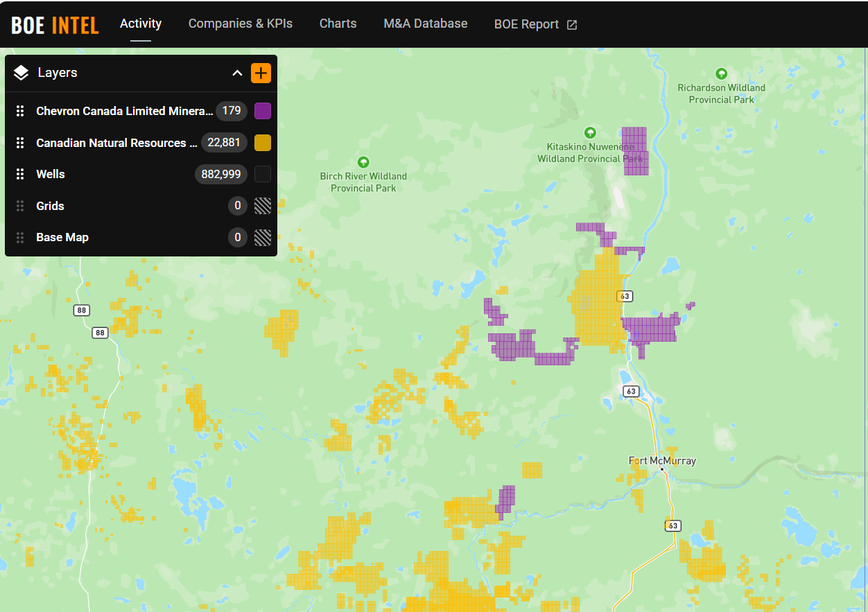Click the 0 count badge for Base Map

point(238,237)
